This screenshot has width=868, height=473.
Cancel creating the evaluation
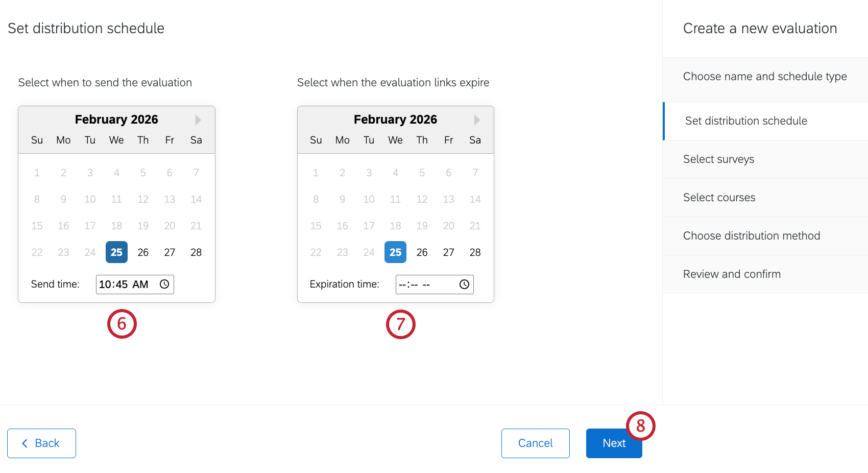tap(535, 443)
